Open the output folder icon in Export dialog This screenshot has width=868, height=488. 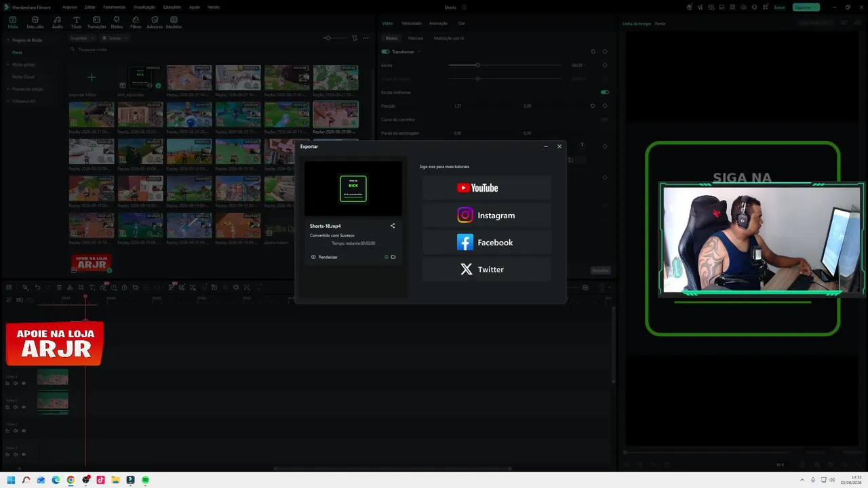point(393,257)
